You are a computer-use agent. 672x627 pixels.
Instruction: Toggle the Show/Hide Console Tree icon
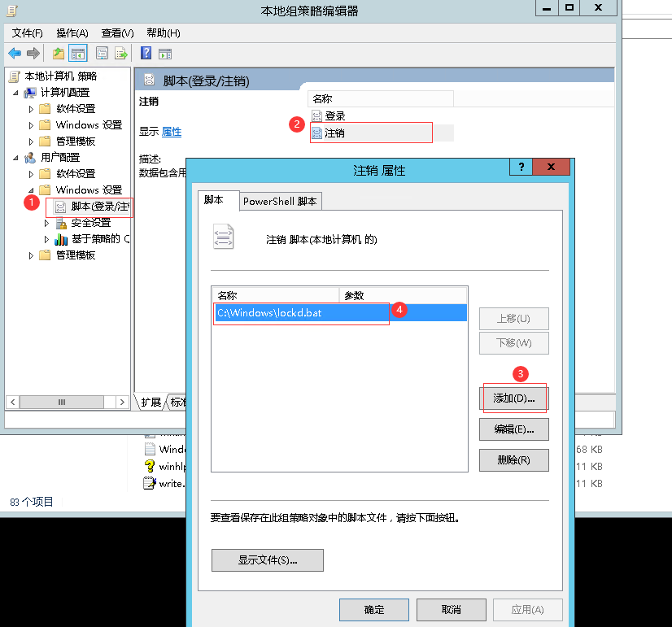[78, 54]
